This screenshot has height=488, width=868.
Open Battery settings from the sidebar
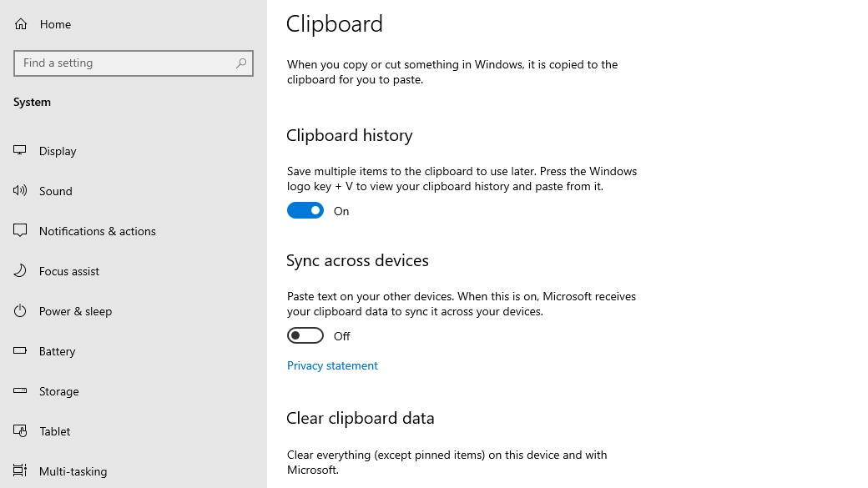(x=57, y=351)
